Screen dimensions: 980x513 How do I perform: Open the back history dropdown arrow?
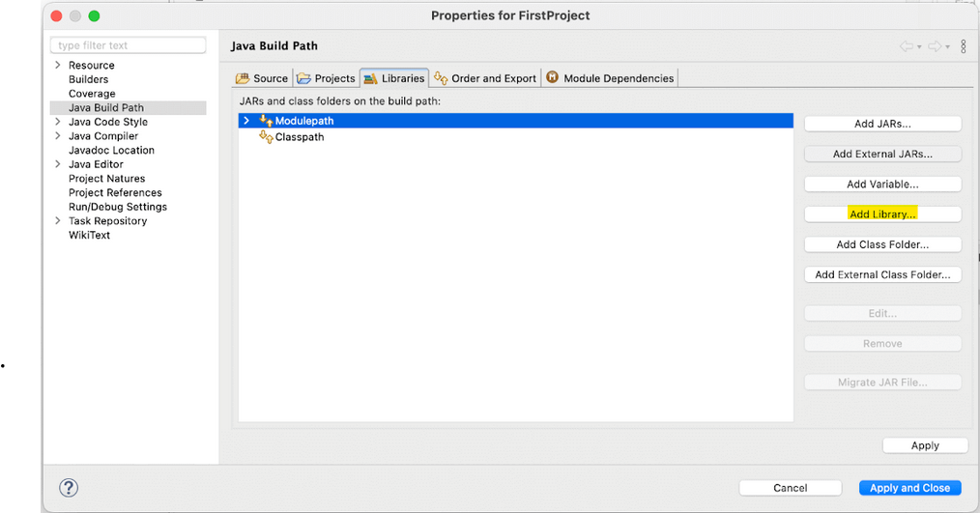click(919, 47)
